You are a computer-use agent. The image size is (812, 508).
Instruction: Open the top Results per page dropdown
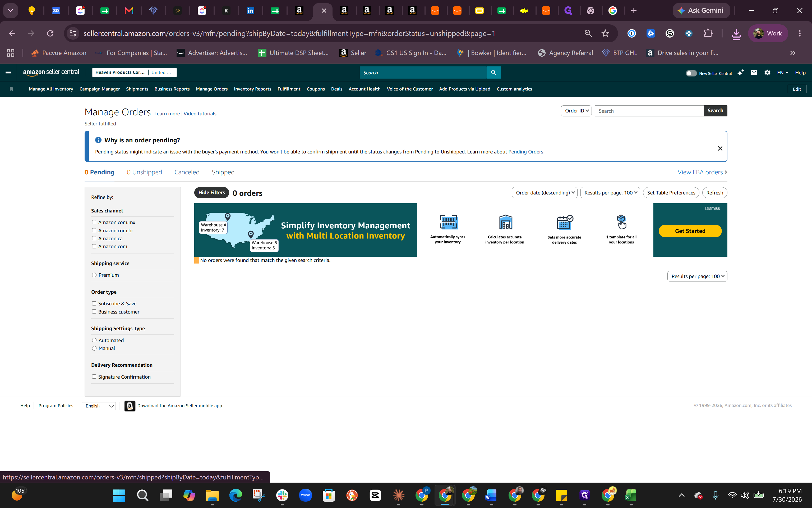click(x=610, y=193)
